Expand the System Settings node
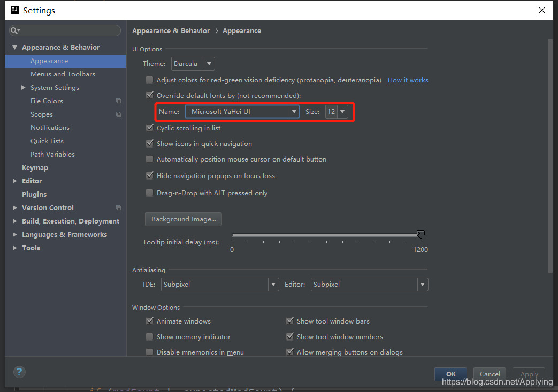558x392 pixels. tap(23, 88)
